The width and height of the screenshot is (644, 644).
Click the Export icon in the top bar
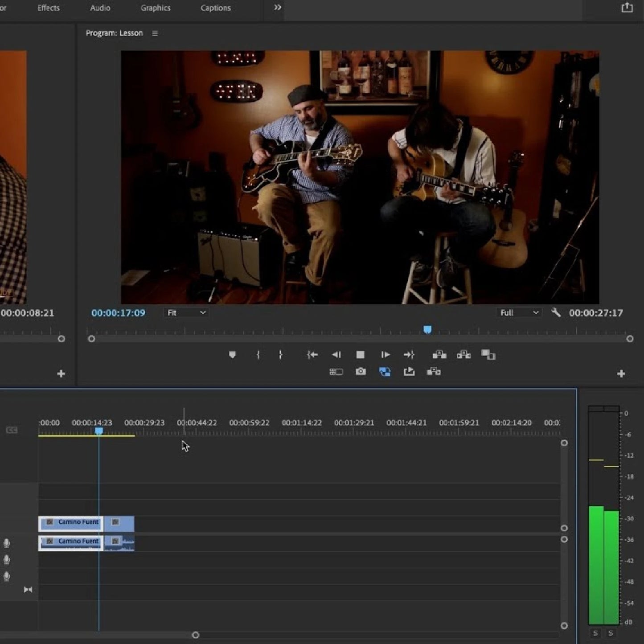click(x=627, y=7)
